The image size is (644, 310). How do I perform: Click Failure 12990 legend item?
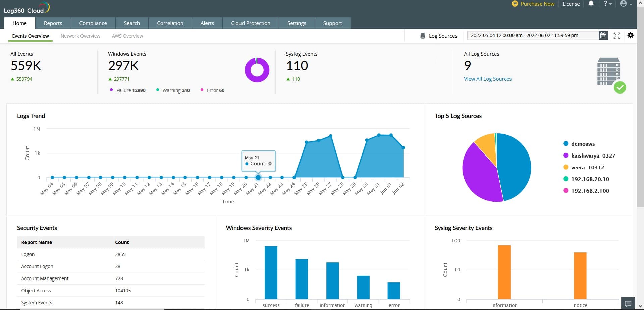128,90
